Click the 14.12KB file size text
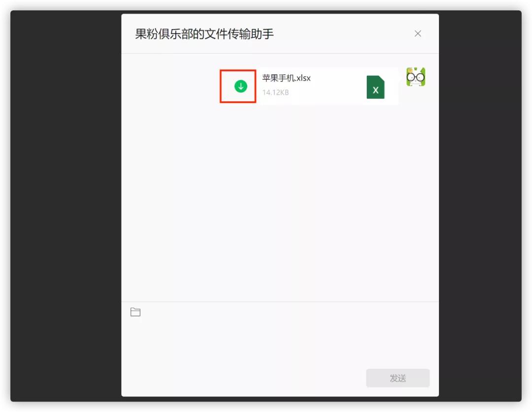Screen dimensions: 532x412 click(274, 92)
